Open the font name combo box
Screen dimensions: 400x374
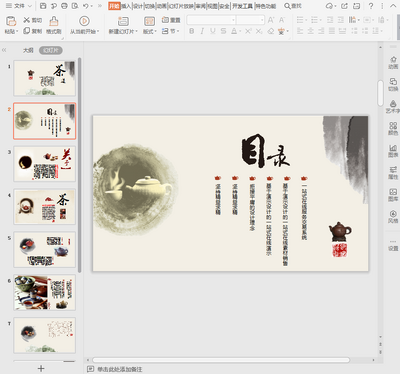tap(211, 20)
